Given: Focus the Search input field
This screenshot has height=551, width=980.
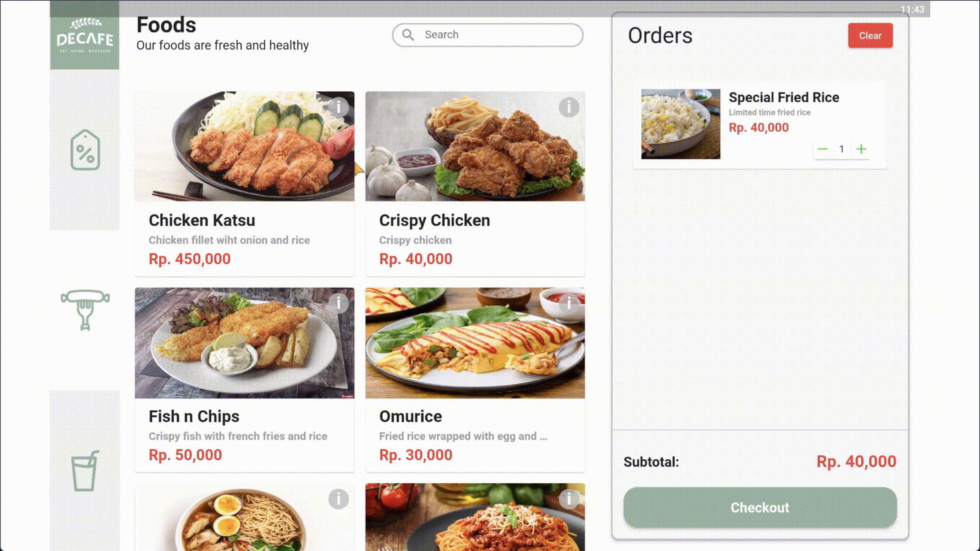Looking at the screenshot, I should pos(487,35).
